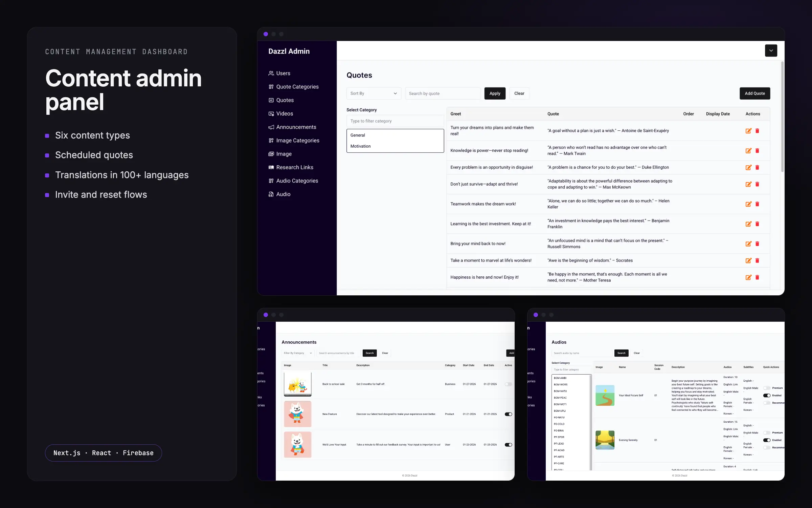812x508 pixels.
Task: Delete the Antoine de Saint-Exupéry quote
Action: click(x=757, y=131)
